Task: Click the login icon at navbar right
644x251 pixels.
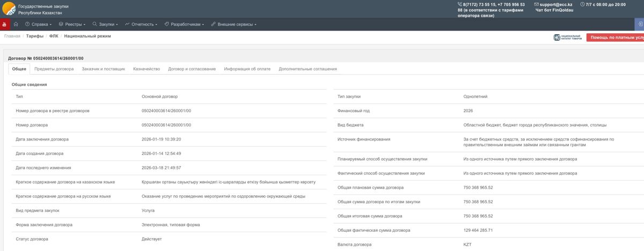Action: [x=639, y=24]
